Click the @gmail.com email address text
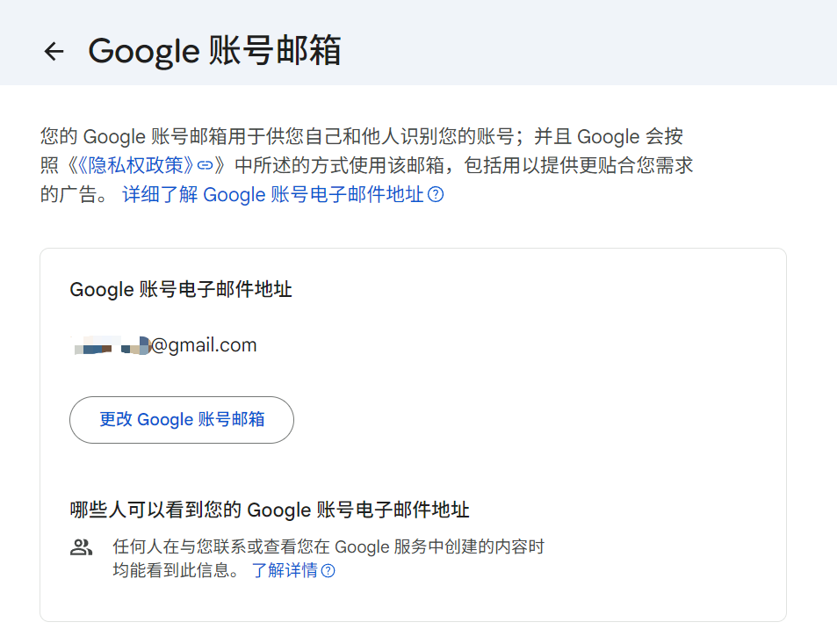This screenshot has width=837, height=644. coord(204,345)
